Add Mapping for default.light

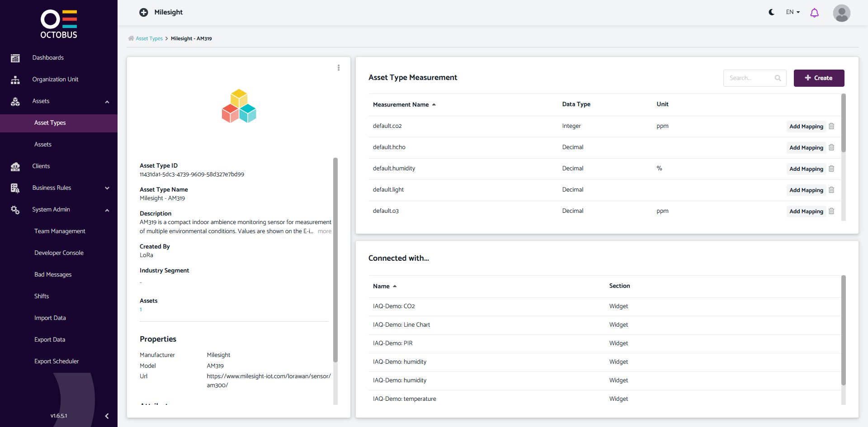click(x=806, y=190)
